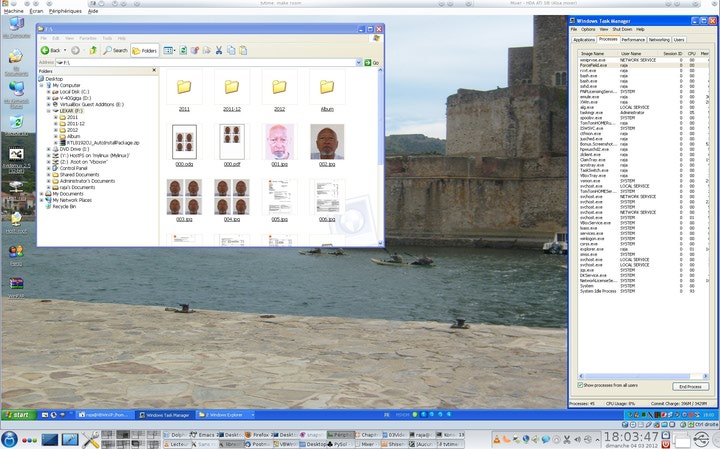
Task: Click the Firefox entry in KDE task panel
Action: pyautogui.click(x=257, y=434)
